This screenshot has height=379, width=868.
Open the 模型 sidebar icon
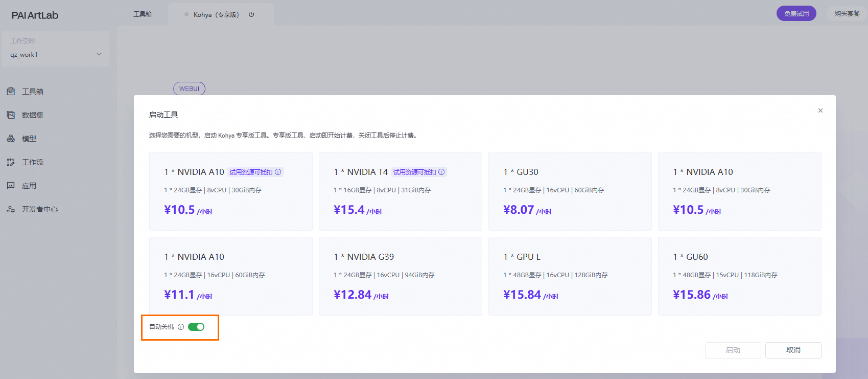[x=11, y=139]
